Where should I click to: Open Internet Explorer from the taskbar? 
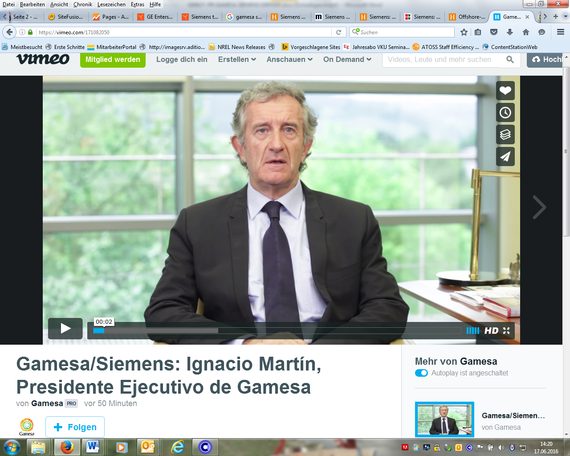[x=177, y=447]
